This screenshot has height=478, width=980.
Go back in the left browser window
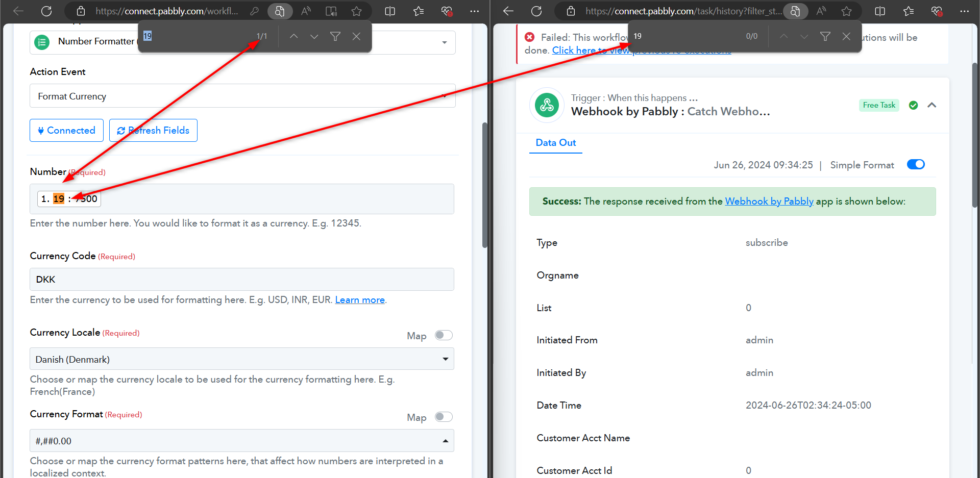18,11
